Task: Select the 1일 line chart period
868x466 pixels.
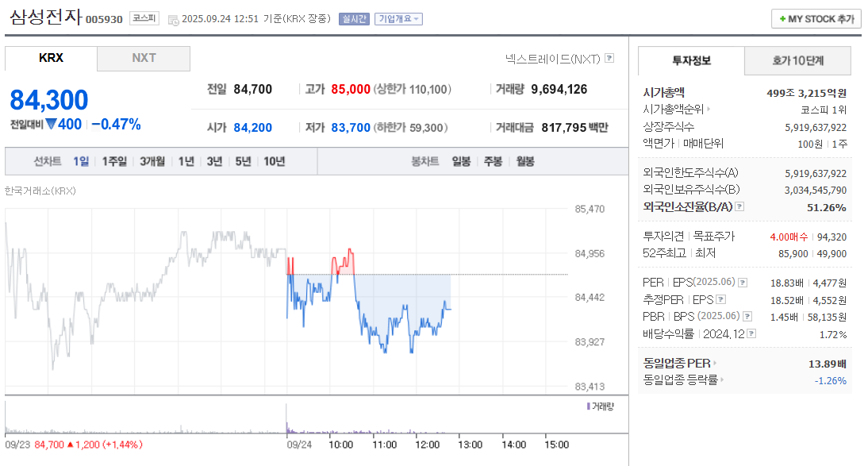Action: point(81,161)
